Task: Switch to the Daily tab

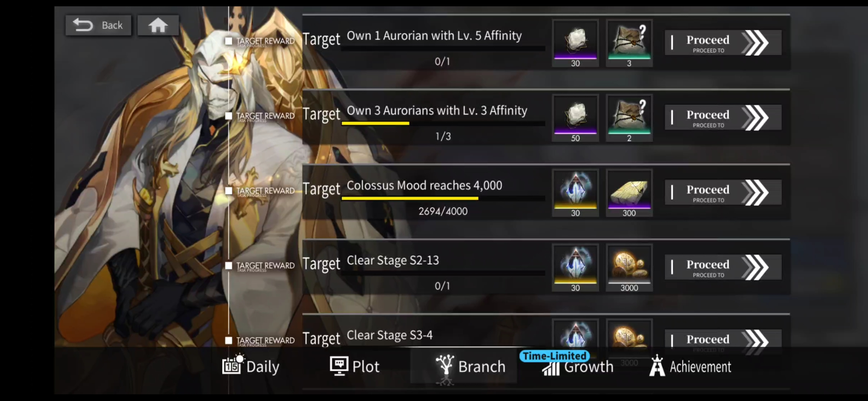Action: (251, 366)
